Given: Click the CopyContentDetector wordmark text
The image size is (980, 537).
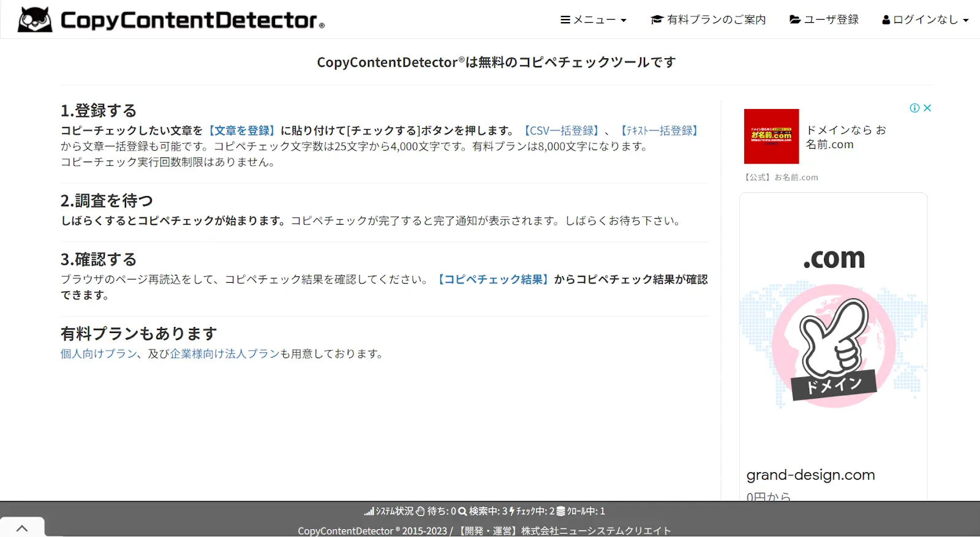Looking at the screenshot, I should [192, 20].
